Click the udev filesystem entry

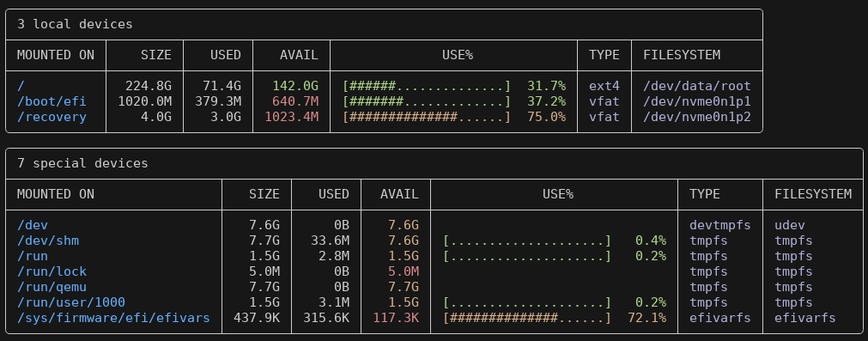pos(789,225)
